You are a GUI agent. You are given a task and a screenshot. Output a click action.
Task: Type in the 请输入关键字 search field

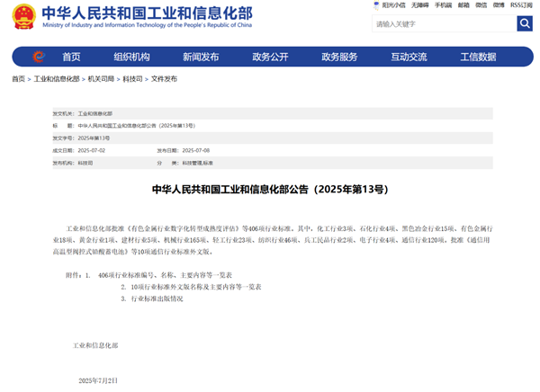tap(443, 24)
